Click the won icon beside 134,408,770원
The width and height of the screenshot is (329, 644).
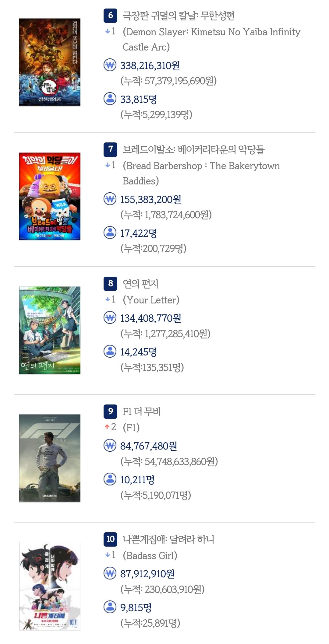coord(110,318)
